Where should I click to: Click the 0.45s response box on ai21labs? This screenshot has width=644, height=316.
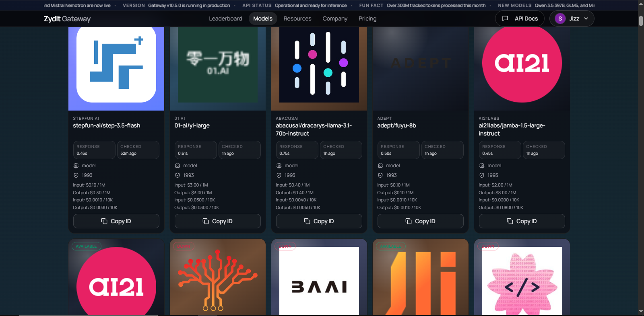click(500, 150)
